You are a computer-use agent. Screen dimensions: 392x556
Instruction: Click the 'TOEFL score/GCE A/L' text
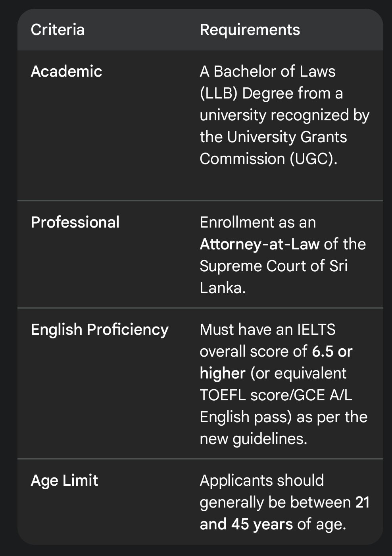click(x=276, y=395)
